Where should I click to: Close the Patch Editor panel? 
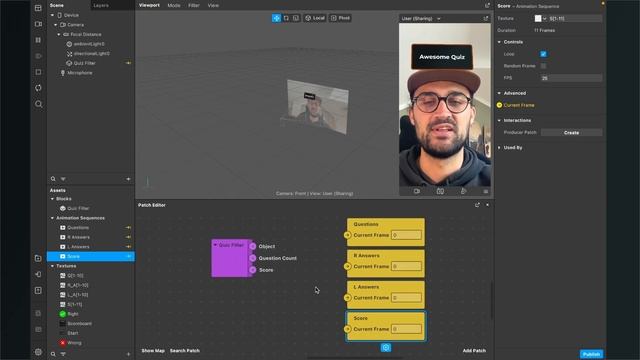[x=487, y=205]
